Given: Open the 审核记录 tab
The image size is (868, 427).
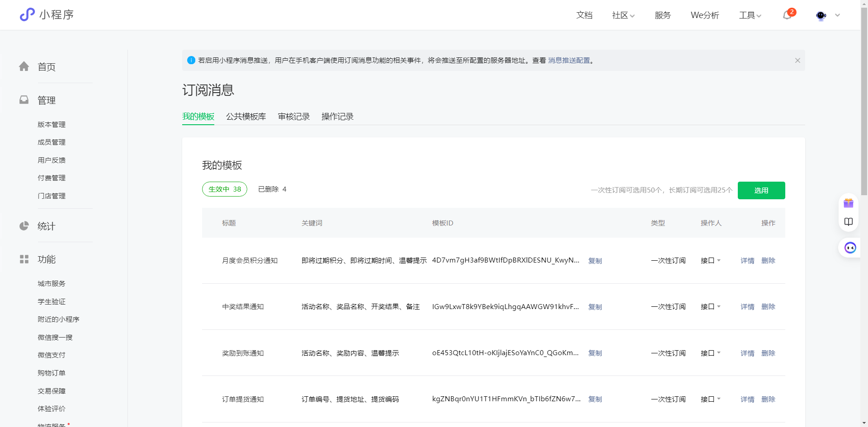Looking at the screenshot, I should (x=294, y=117).
